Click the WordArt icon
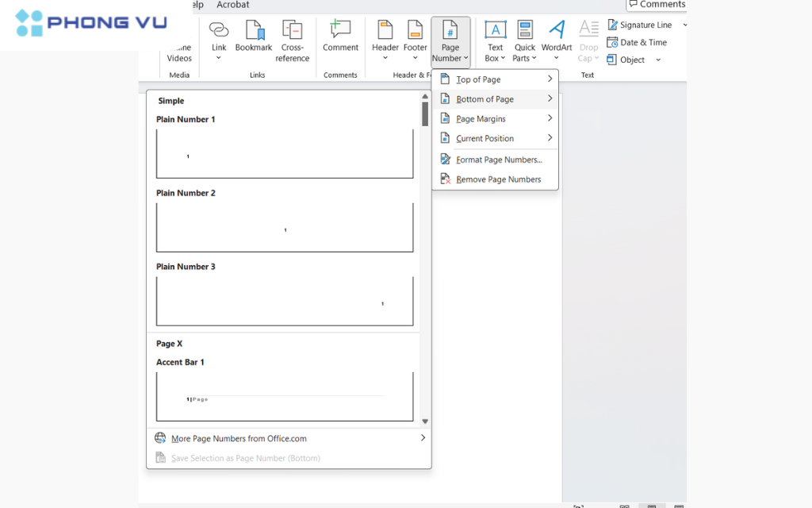This screenshot has height=508, width=812. [557, 29]
